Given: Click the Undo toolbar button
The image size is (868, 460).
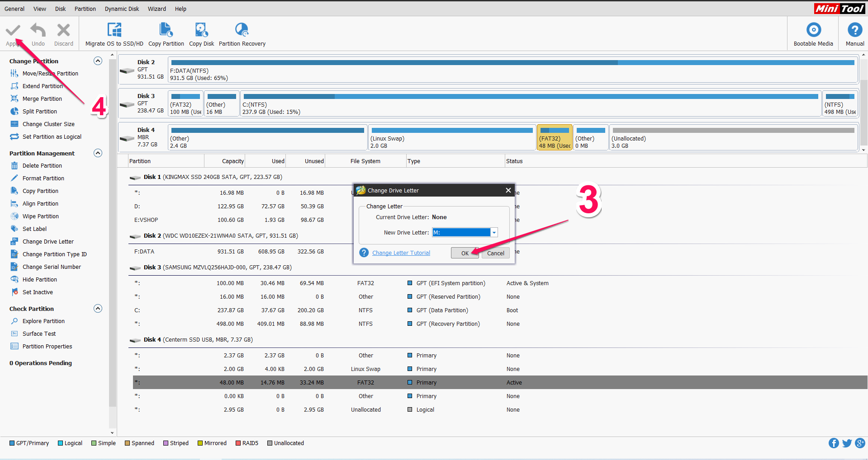Looking at the screenshot, I should point(38,30).
